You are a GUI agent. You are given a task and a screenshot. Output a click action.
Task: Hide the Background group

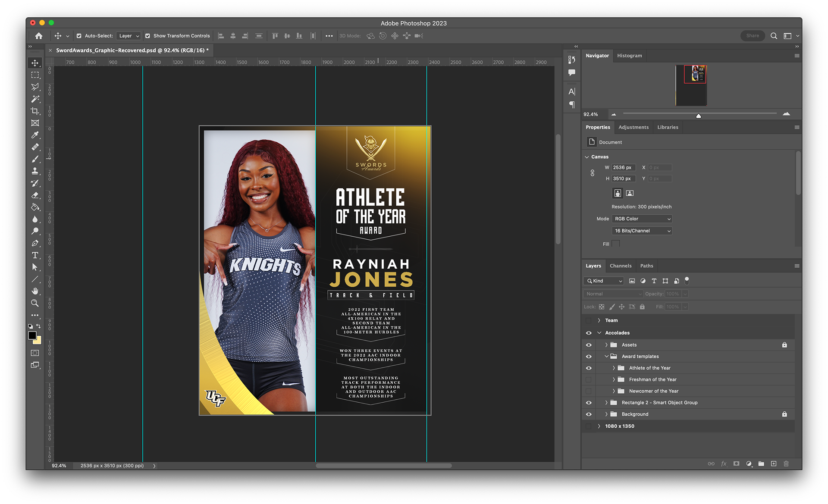(589, 414)
